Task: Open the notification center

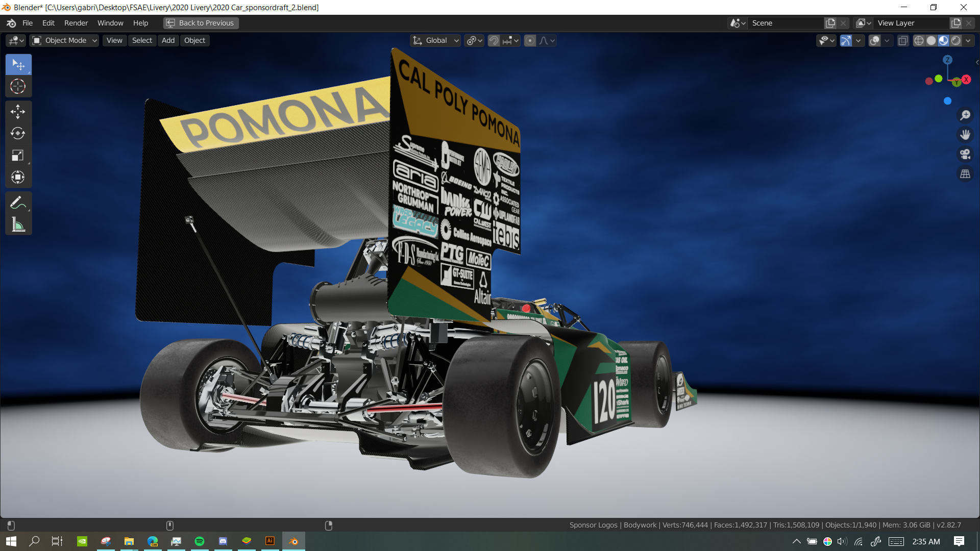Action: [x=959, y=541]
